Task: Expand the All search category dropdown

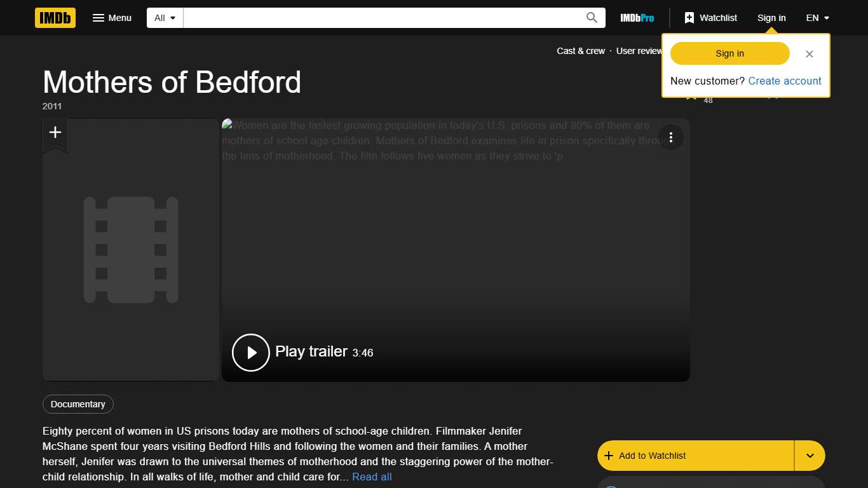Action: (x=164, y=17)
